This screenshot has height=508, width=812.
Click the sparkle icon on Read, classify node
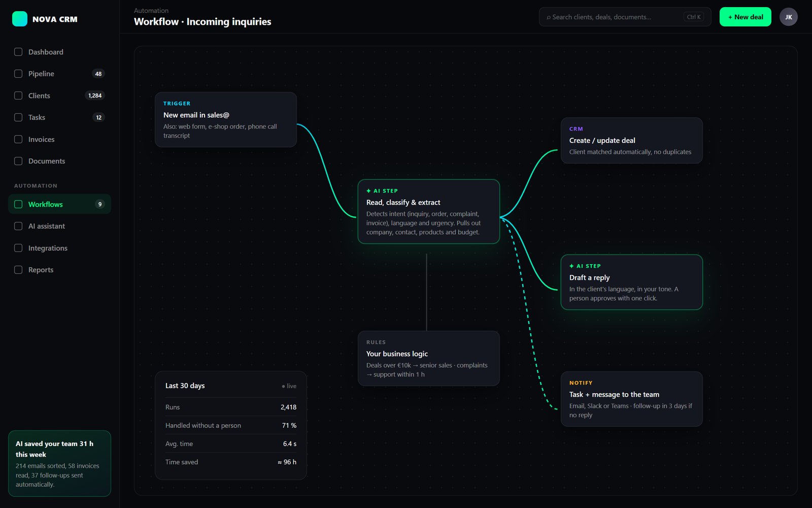[x=368, y=190]
